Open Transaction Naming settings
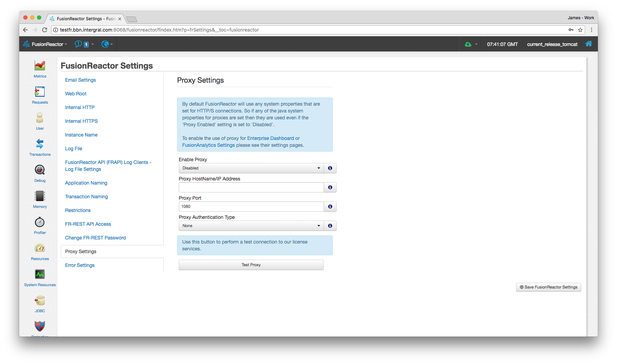Viewport: 617px width, 364px height. click(x=86, y=197)
